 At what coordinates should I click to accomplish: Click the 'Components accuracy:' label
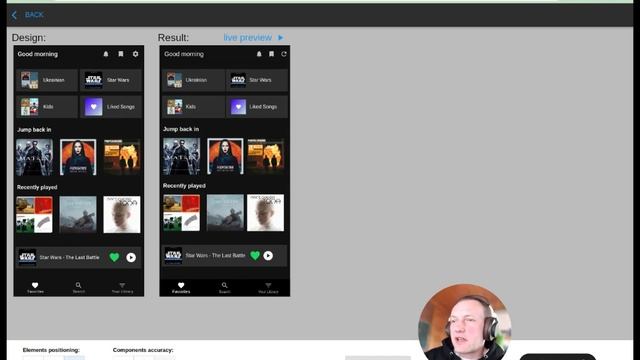pos(143,350)
